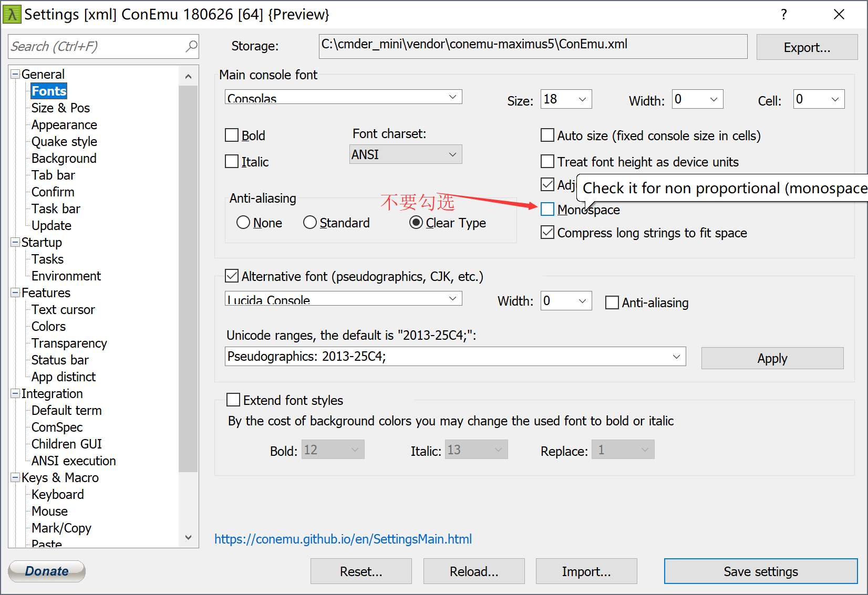The height and width of the screenshot is (595, 868).
Task: Open Default term settings page
Action: click(x=66, y=410)
